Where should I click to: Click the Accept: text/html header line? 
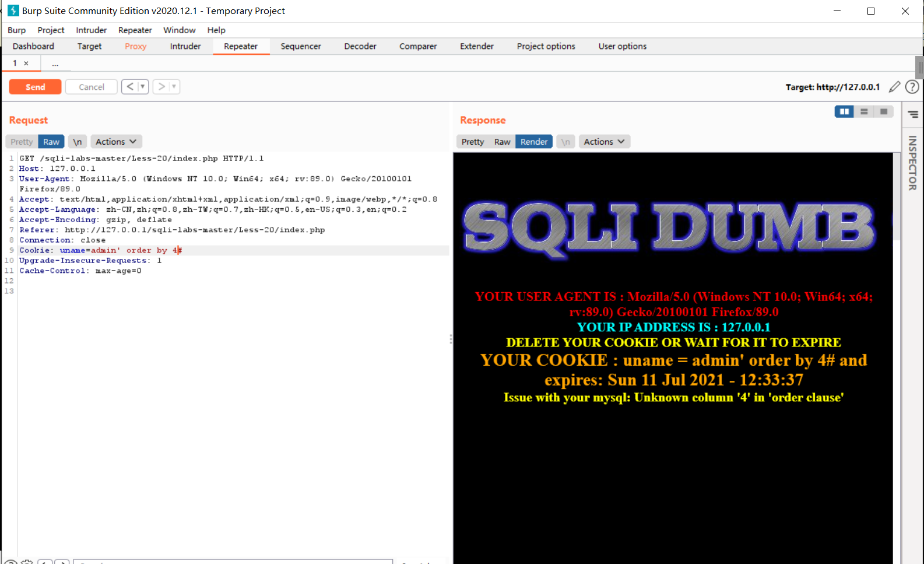(229, 199)
